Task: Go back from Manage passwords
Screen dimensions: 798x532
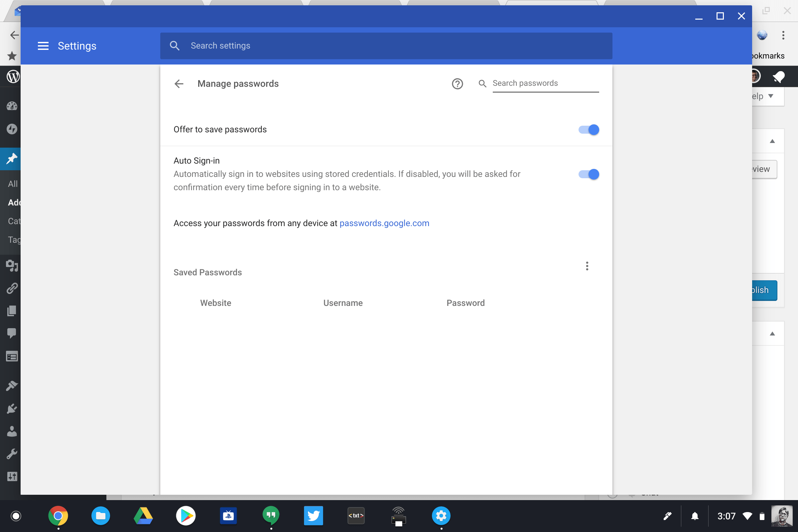Action: tap(179, 84)
